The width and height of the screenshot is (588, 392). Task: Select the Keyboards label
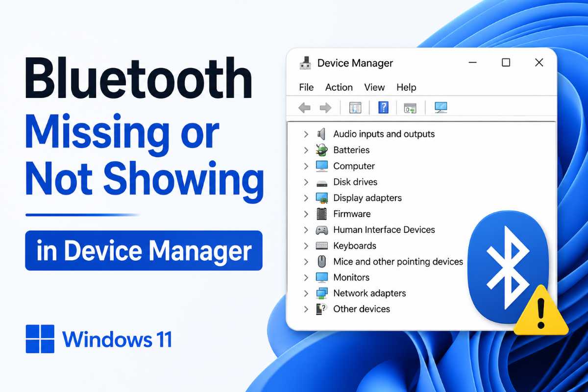(355, 245)
